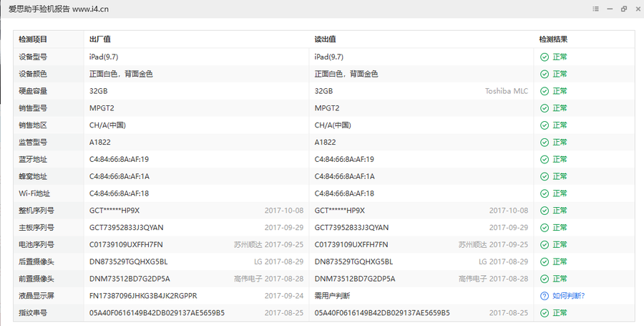The width and height of the screenshot is (644, 326).
Task: Click the 检测结果 column header
Action: pyautogui.click(x=553, y=39)
